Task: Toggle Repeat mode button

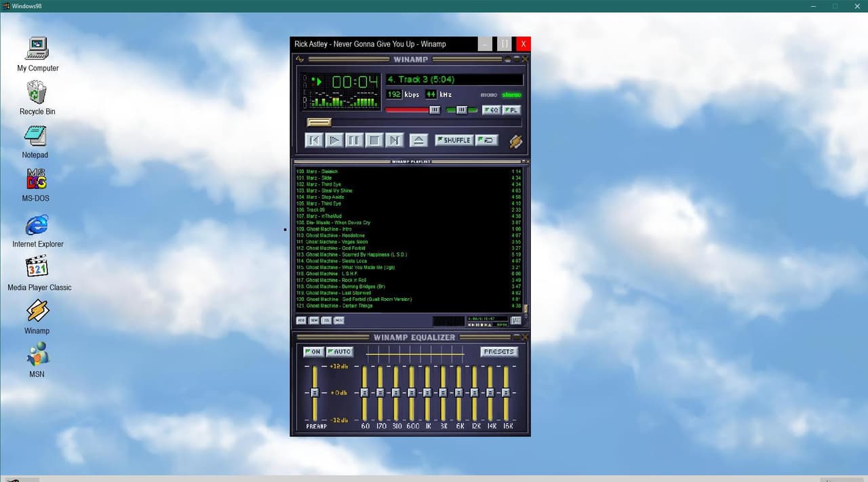Action: pyautogui.click(x=486, y=140)
